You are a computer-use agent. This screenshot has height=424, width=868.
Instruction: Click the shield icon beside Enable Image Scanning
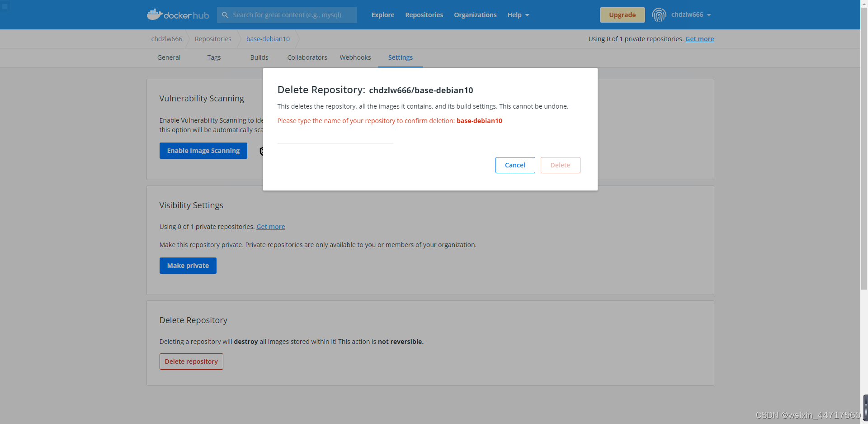tap(261, 151)
